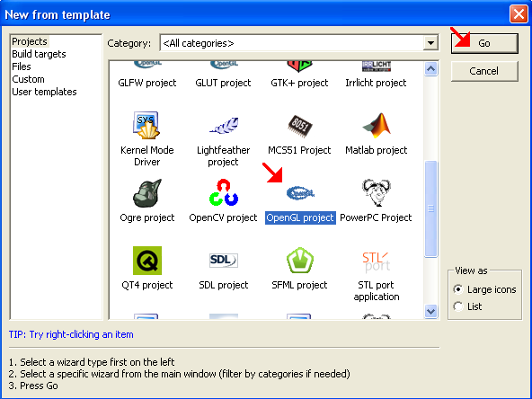Click the Lightfeather project label
Screen dimensions: 532x399
click(x=223, y=155)
